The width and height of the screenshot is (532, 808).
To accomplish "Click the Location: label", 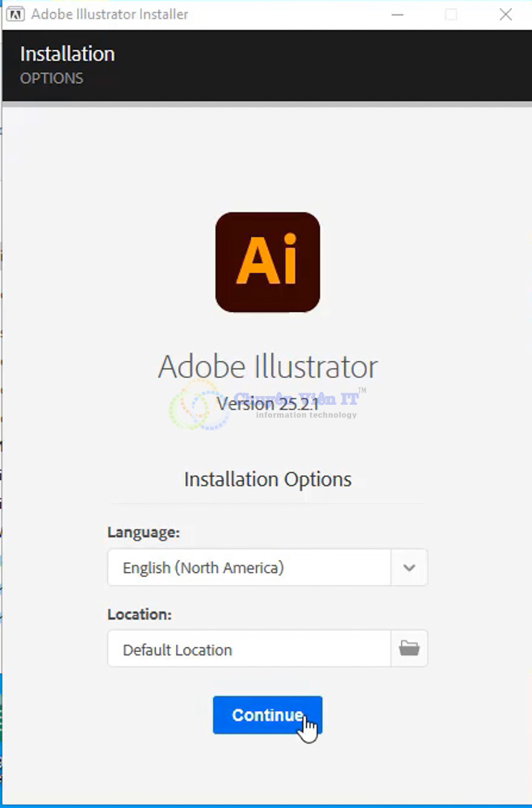I will (139, 614).
